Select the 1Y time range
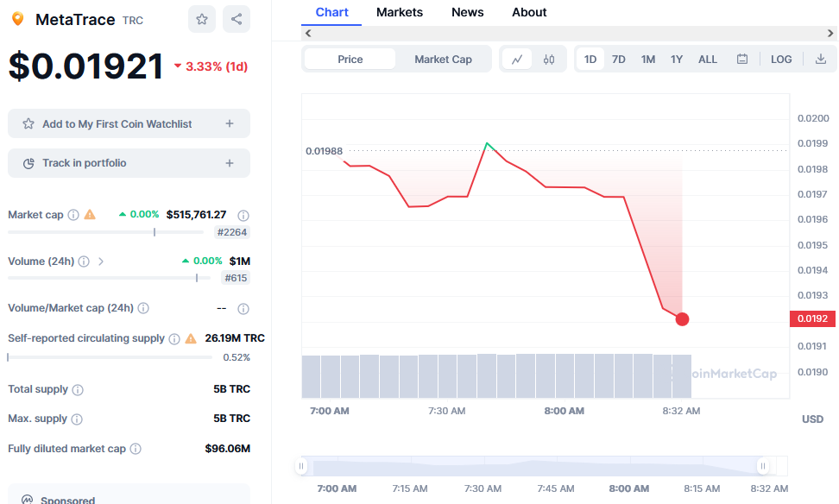 click(x=677, y=60)
